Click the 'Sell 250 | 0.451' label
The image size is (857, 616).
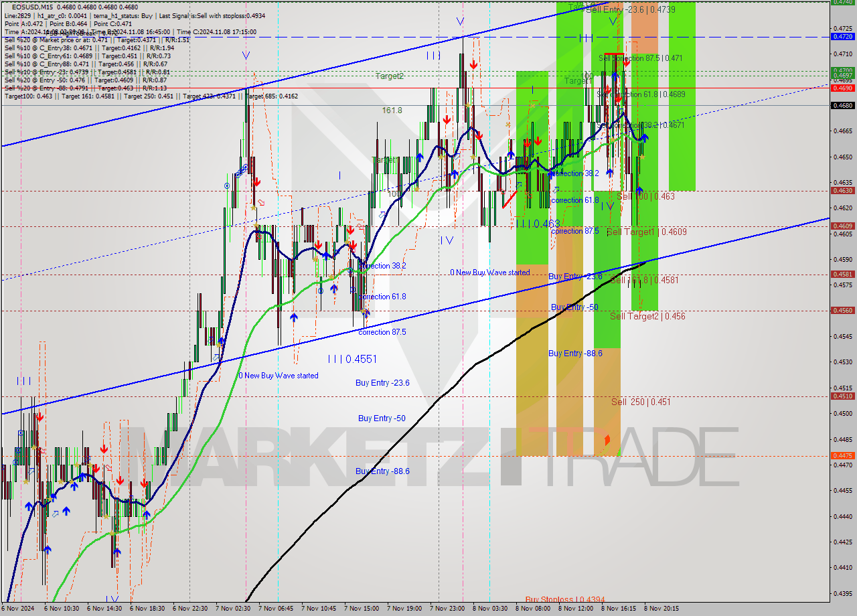coord(641,402)
